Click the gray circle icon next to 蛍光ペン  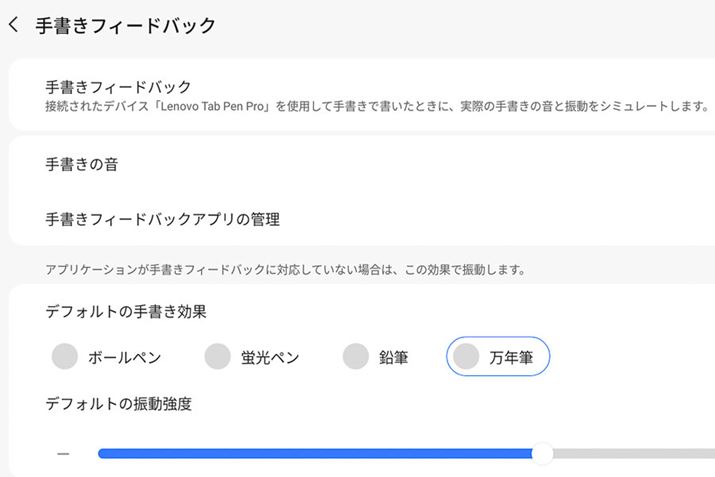pyautogui.click(x=218, y=356)
